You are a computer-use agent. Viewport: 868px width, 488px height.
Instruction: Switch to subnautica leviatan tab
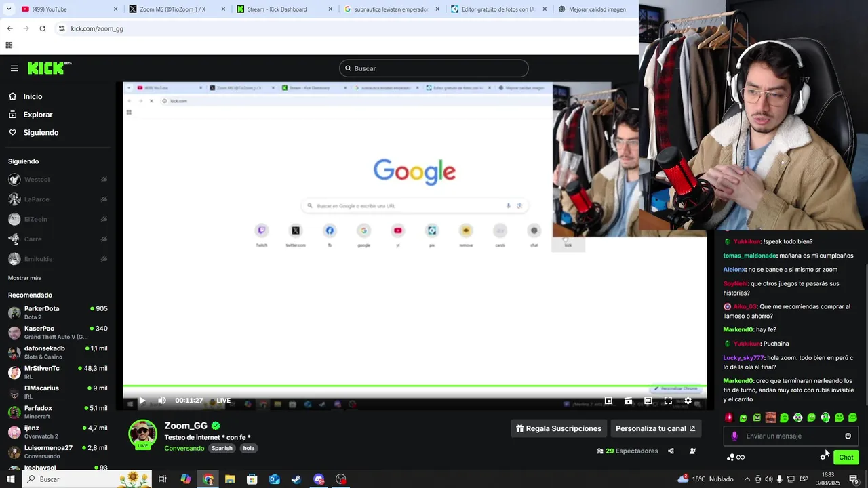coord(392,9)
